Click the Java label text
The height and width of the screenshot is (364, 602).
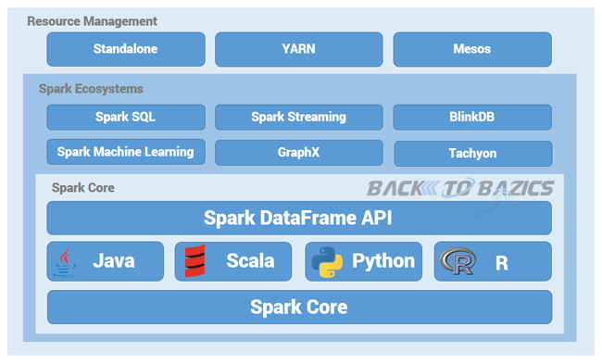[x=114, y=261]
